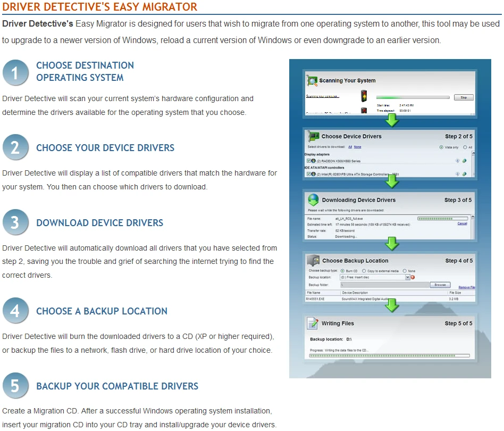Select the Vista only radio button
504x431 pixels.
point(441,147)
